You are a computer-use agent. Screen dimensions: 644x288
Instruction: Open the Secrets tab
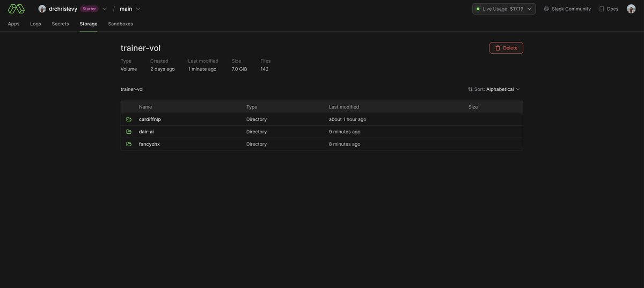tap(60, 24)
